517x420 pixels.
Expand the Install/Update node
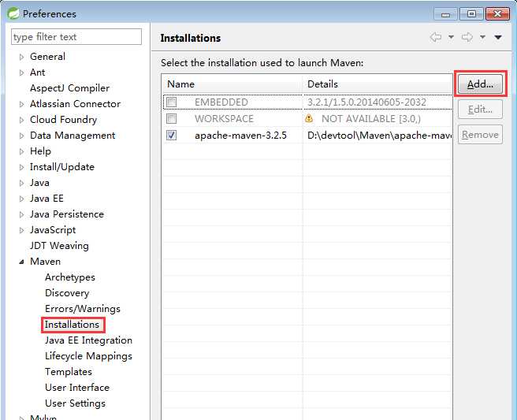tap(22, 168)
